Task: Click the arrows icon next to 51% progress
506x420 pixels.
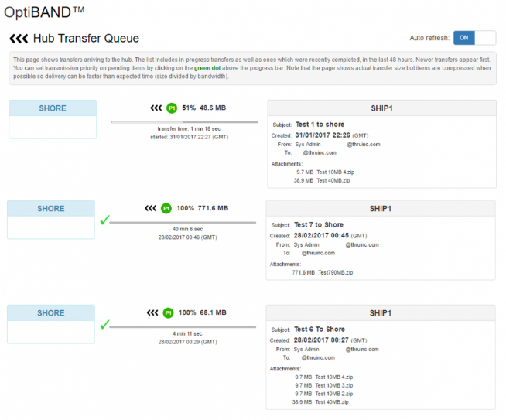Action: click(x=156, y=108)
